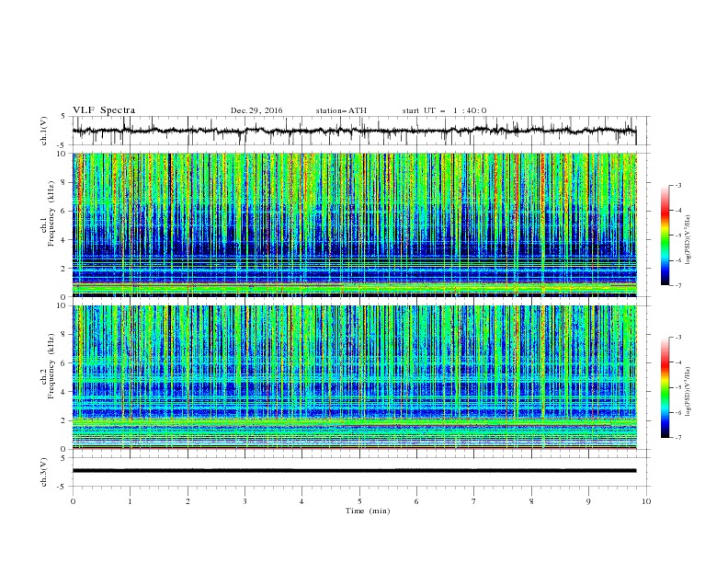The height and width of the screenshot is (563, 728).
Task: Click the "VLF Spectra" title text
Action: [x=104, y=110]
